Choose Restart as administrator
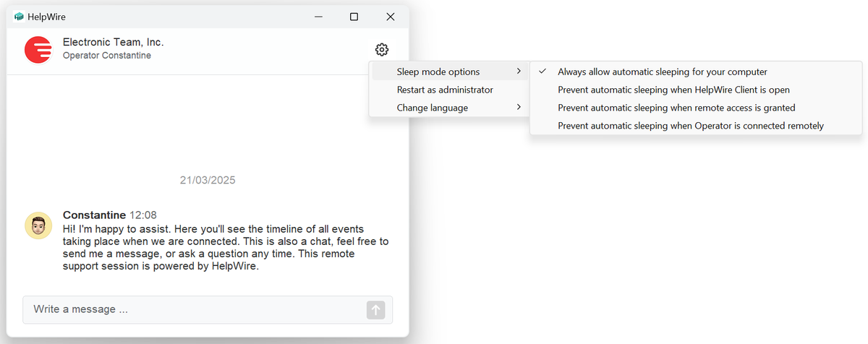This screenshot has height=344, width=868. [x=448, y=90]
